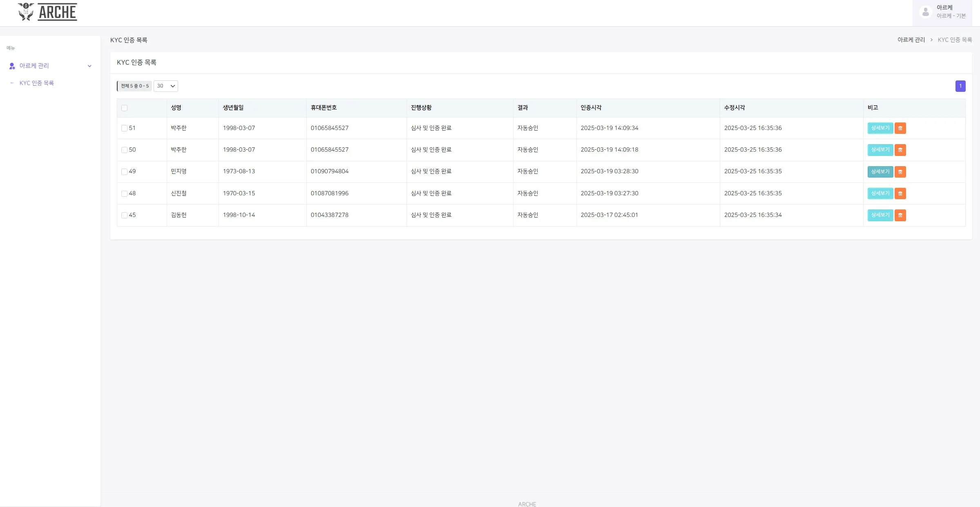
Task: Check the checkbox for row 48
Action: click(x=124, y=193)
